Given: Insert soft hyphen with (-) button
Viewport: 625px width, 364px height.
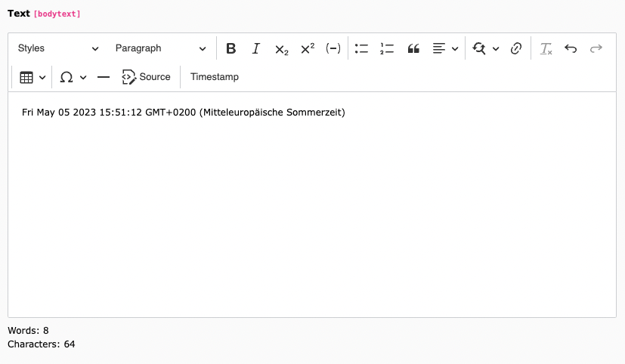Looking at the screenshot, I should point(333,48).
